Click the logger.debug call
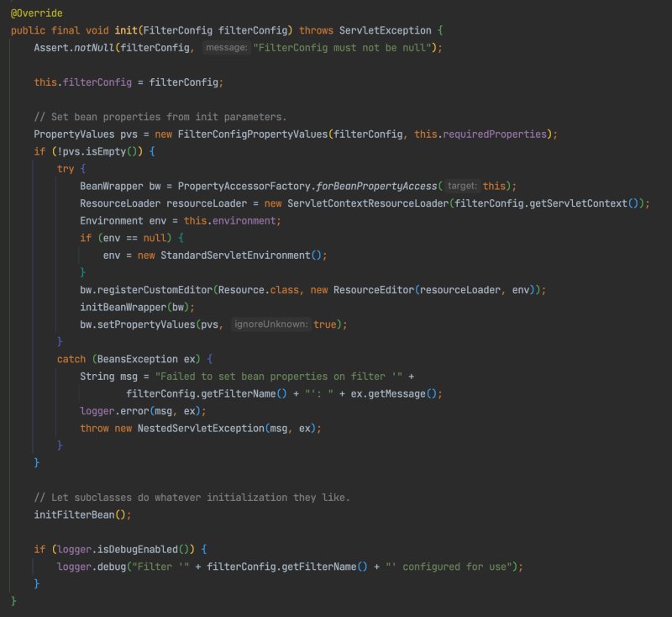The image size is (672, 617). click(92, 567)
